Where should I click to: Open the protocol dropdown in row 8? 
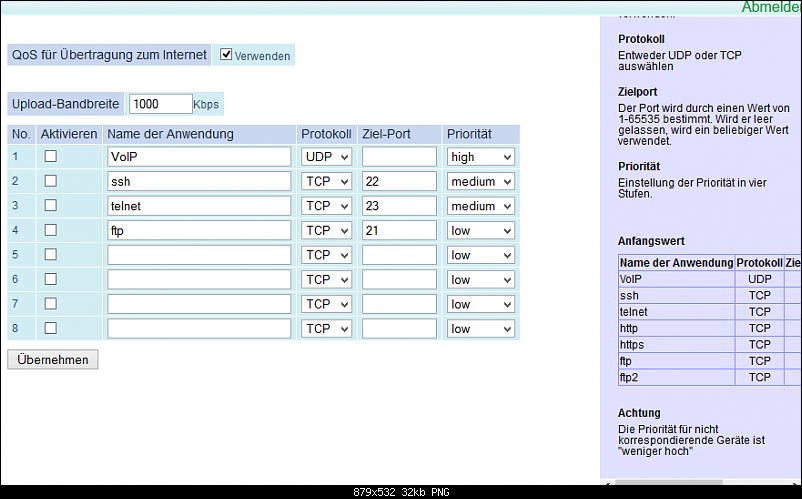pyautogui.click(x=326, y=329)
